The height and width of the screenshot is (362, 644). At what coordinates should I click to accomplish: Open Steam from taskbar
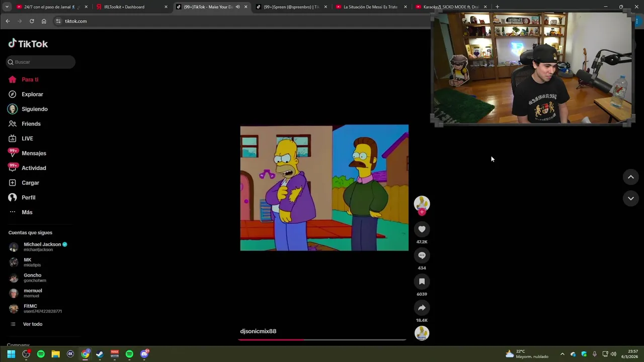[x=100, y=354]
